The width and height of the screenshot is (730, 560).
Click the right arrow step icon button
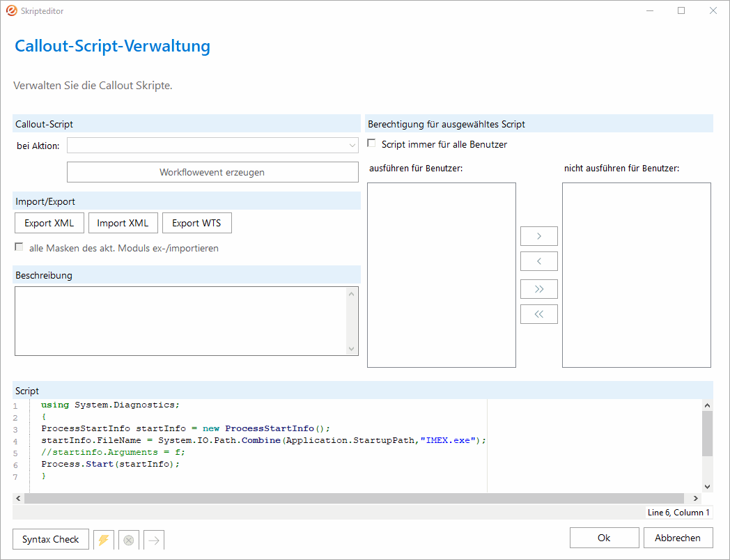(x=154, y=540)
